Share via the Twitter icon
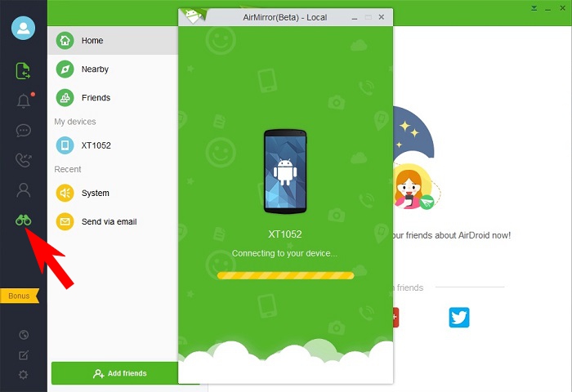This screenshot has height=392, width=572. click(x=459, y=318)
